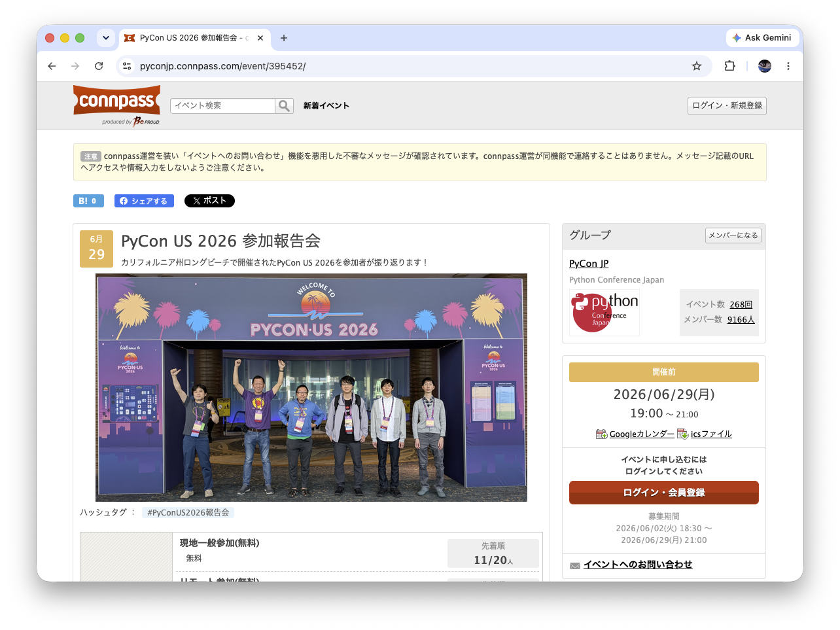Click the Python Conference Japan subtitle text
The image size is (840, 630).
[x=616, y=280]
